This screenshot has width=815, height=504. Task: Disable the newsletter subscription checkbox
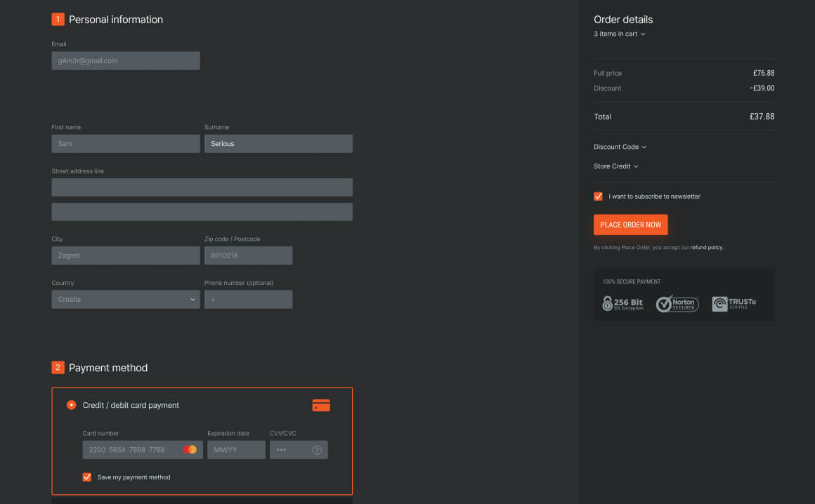pyautogui.click(x=598, y=197)
